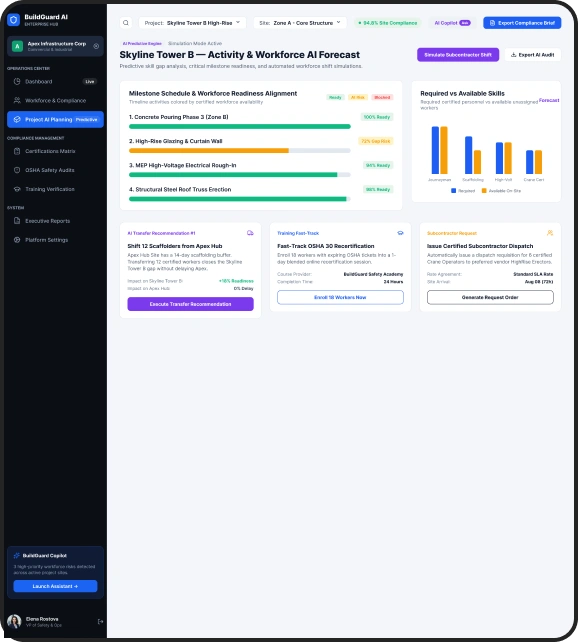Click Execute Transfer Recommendation button
This screenshot has width=578, height=642.
click(x=190, y=304)
